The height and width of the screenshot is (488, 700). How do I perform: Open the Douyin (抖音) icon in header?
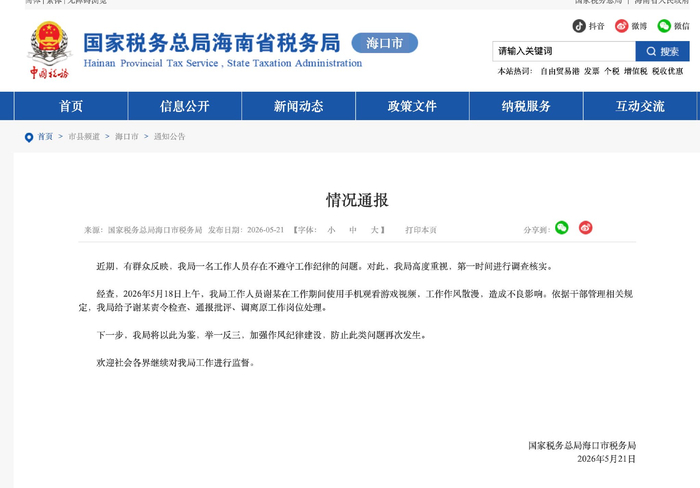579,26
